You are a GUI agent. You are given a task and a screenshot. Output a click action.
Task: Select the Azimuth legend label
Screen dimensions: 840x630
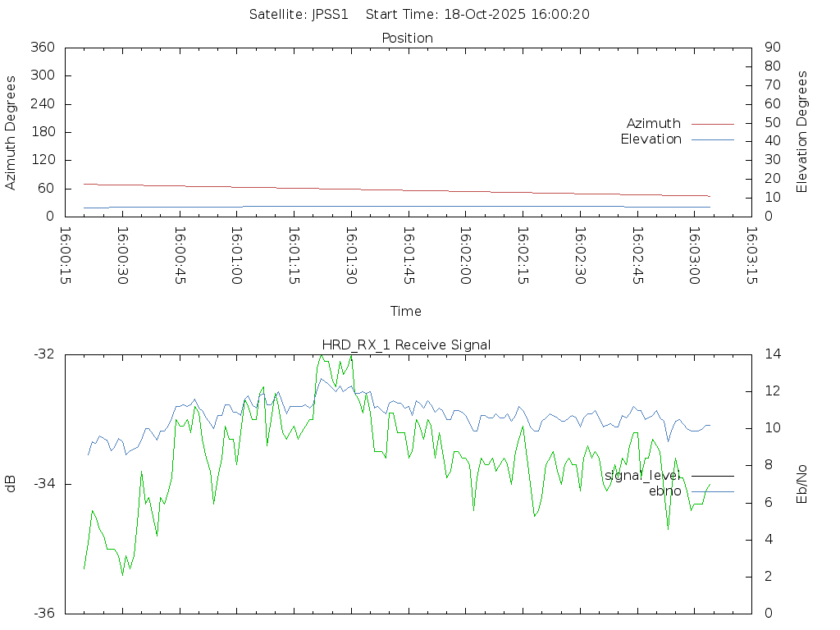653,124
